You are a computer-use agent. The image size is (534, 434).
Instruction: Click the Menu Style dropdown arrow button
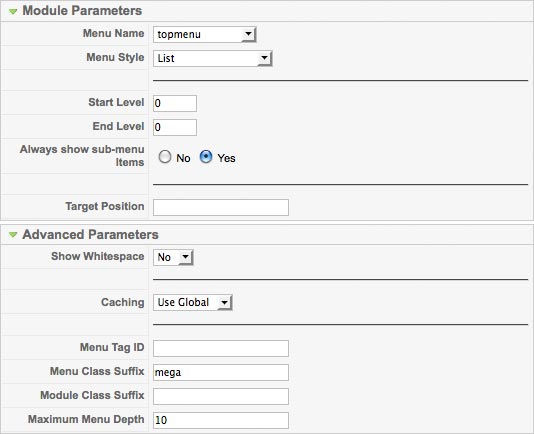264,58
